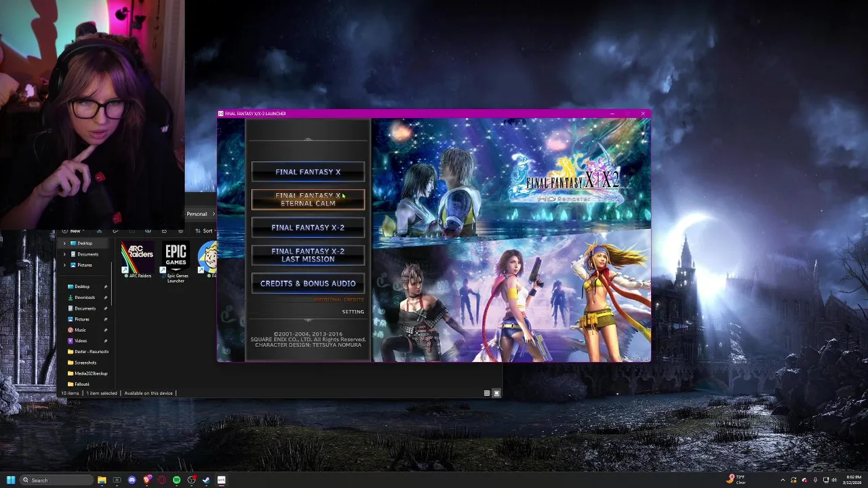Viewport: 868px width, 488px height.
Task: Open the clock showing 8:02 PM
Action: 853,480
